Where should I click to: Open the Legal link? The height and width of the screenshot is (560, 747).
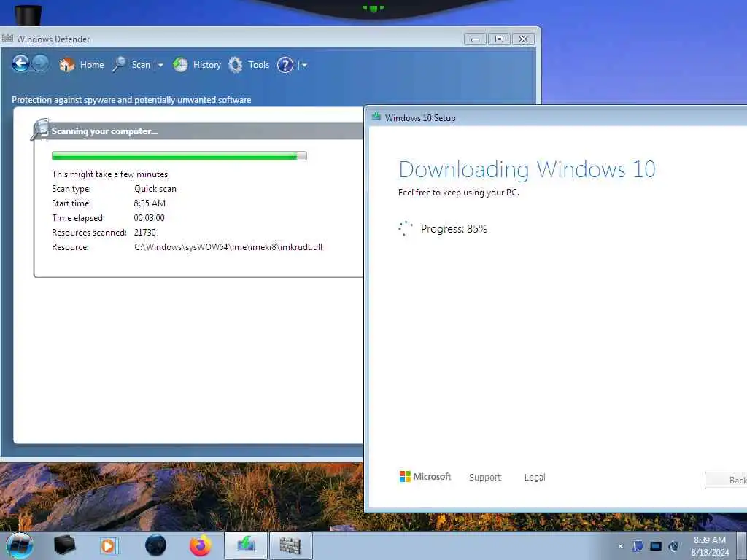coord(535,477)
